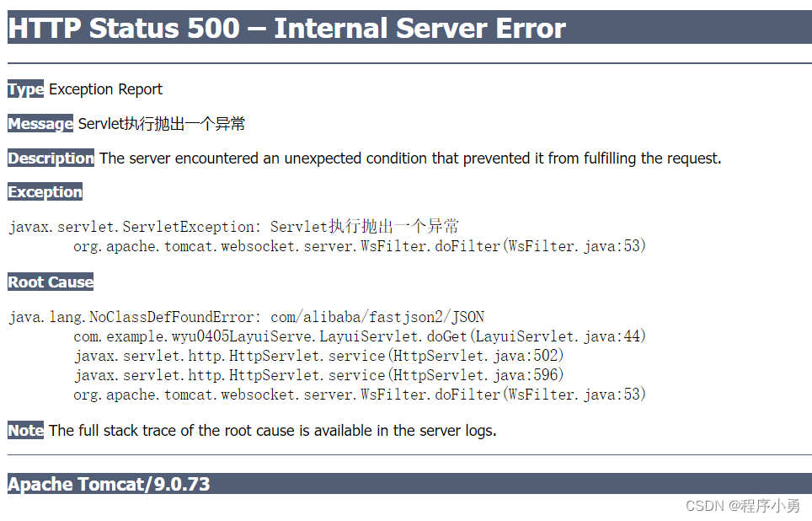
Task: Click the Servlet执行抛出一个异常 message text
Action: (x=161, y=123)
